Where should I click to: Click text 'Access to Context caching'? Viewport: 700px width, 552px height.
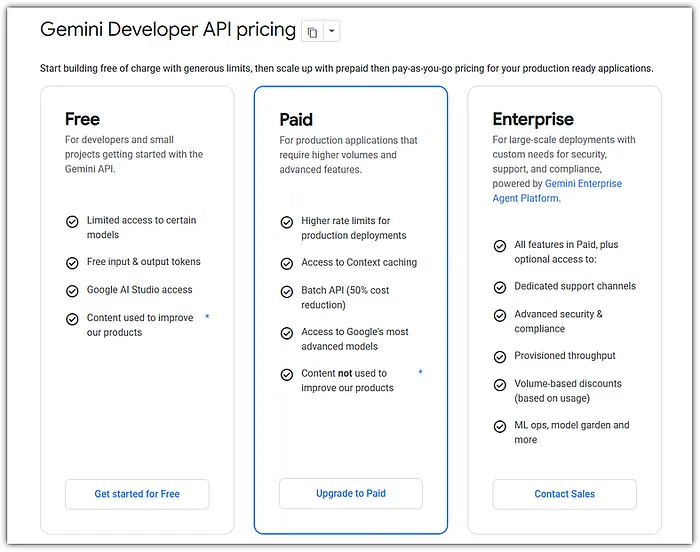[x=359, y=263]
